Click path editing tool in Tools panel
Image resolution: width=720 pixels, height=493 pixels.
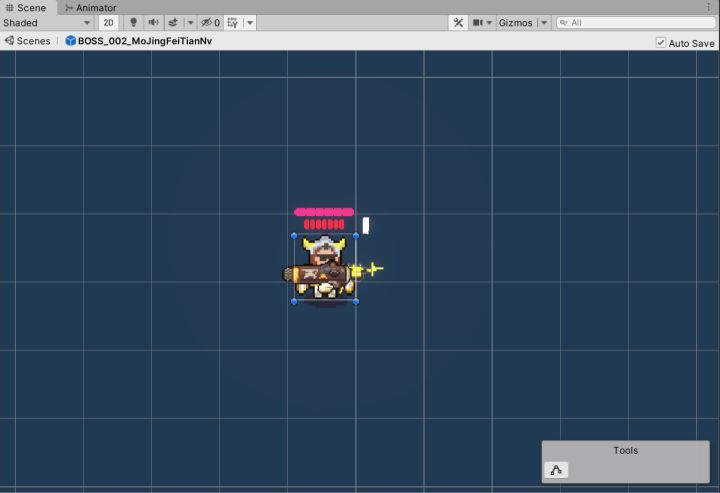(x=556, y=470)
